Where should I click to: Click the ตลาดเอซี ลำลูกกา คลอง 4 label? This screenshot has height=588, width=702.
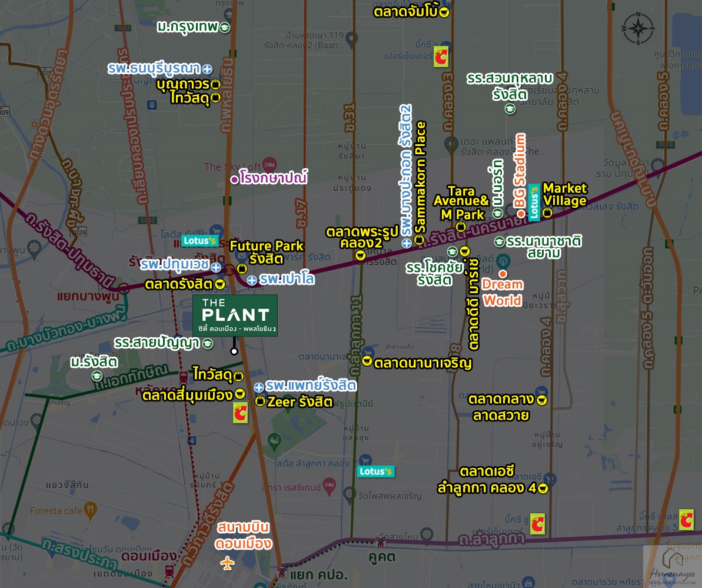[x=487, y=480]
